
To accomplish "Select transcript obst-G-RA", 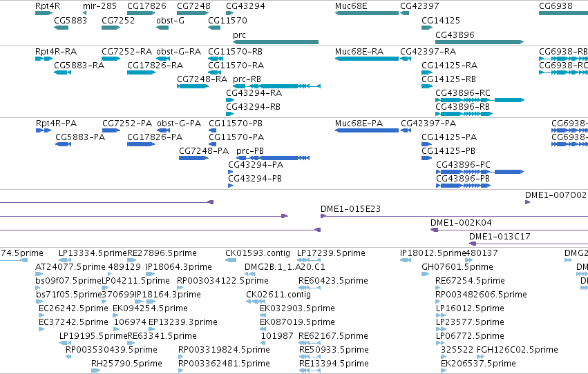I will (179, 51).
